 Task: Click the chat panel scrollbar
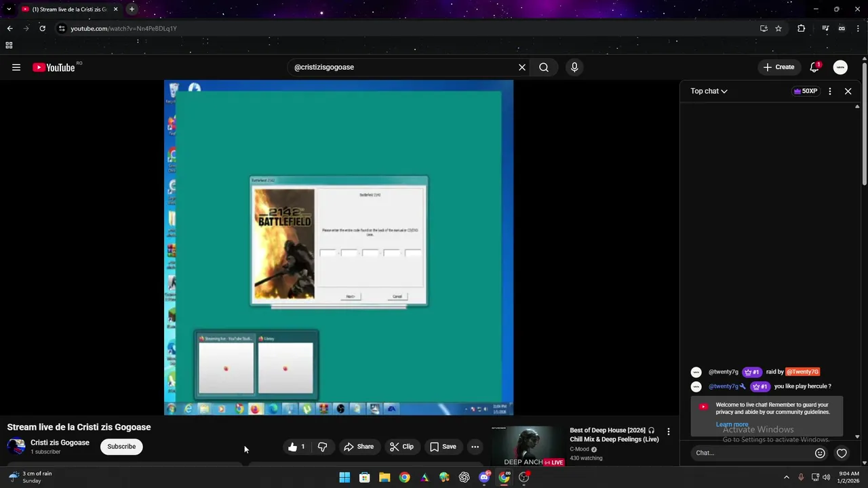(857, 271)
